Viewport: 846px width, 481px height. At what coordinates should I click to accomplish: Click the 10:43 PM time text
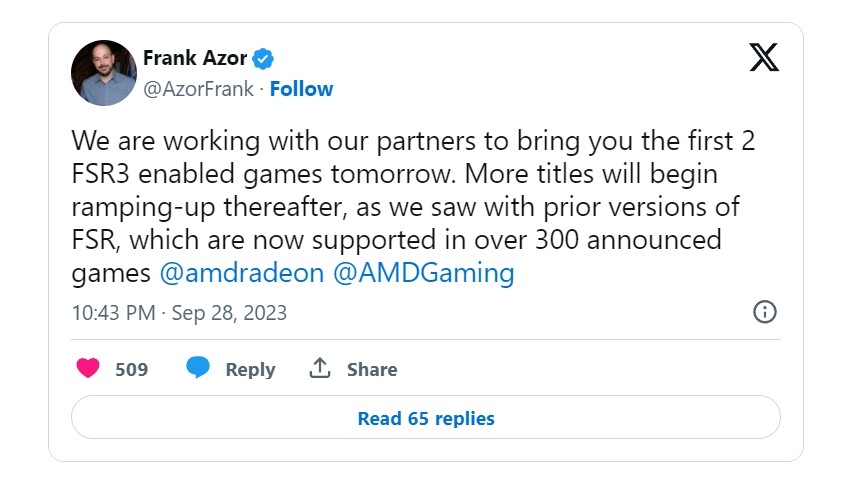point(113,313)
